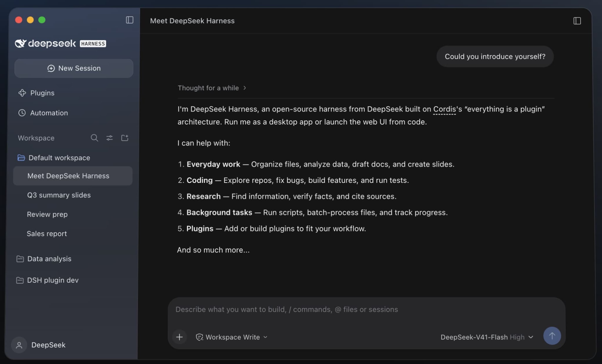Add a new workspace folder icon
602x364 pixels.
(125, 138)
